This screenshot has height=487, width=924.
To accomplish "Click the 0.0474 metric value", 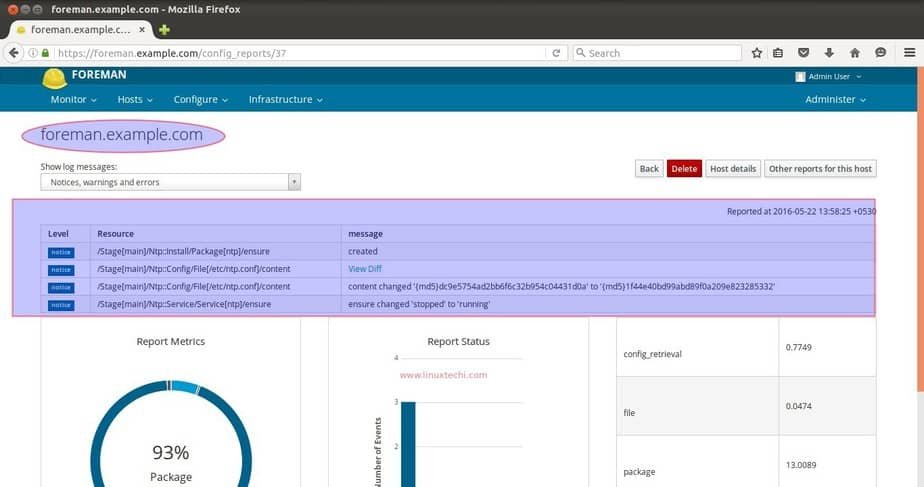I will coord(798,406).
